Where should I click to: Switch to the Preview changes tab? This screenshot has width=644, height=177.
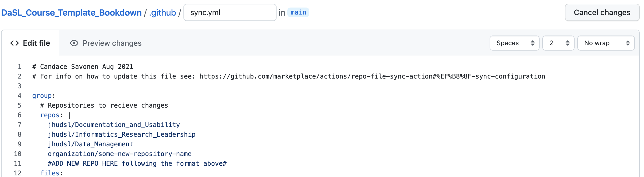pos(106,43)
